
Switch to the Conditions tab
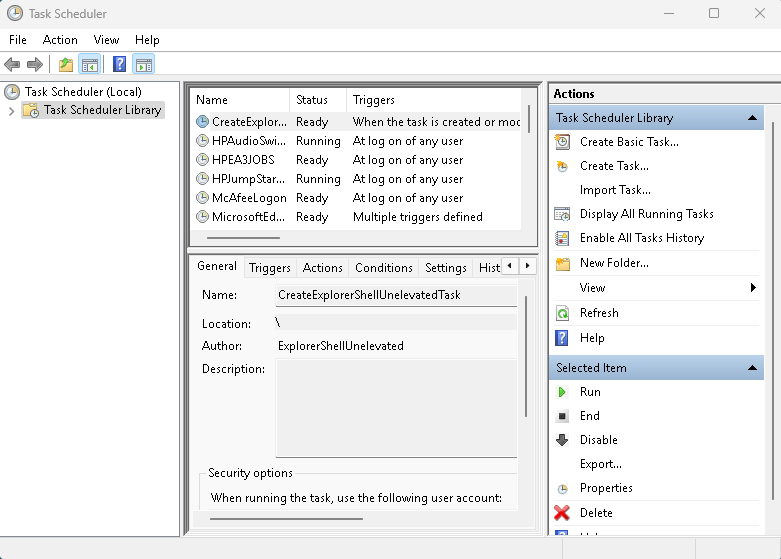pos(384,268)
